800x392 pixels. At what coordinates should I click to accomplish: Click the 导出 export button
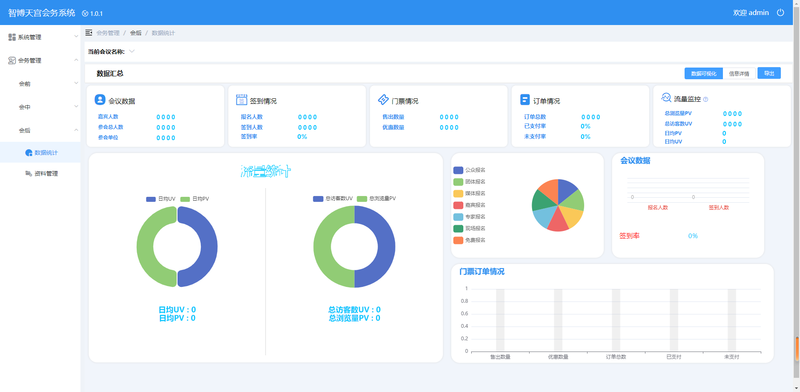pos(769,74)
